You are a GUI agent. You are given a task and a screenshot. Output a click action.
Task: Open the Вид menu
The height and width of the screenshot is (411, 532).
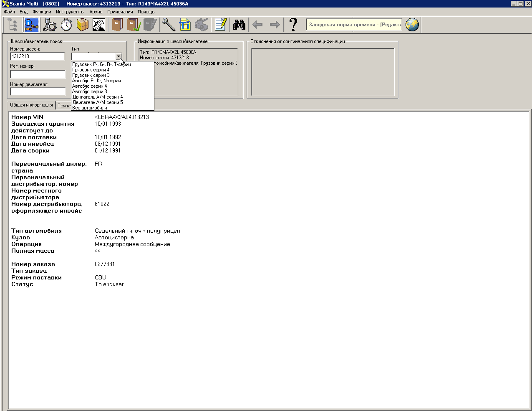(x=23, y=12)
